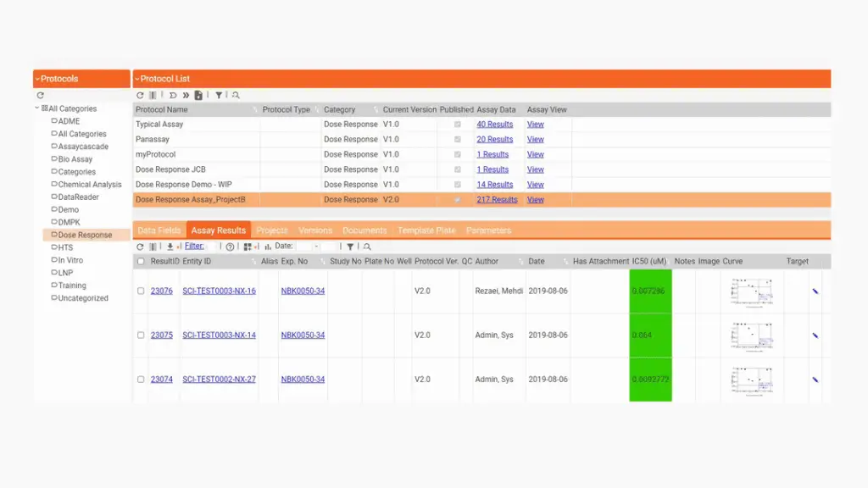The image size is (868, 488).
Task: Click the Filter link in Assay Results toolbar
Action: click(194, 247)
